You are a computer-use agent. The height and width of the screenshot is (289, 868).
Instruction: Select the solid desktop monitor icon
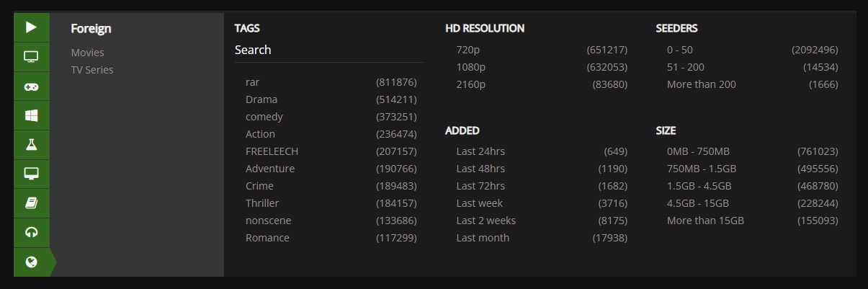[x=31, y=174]
